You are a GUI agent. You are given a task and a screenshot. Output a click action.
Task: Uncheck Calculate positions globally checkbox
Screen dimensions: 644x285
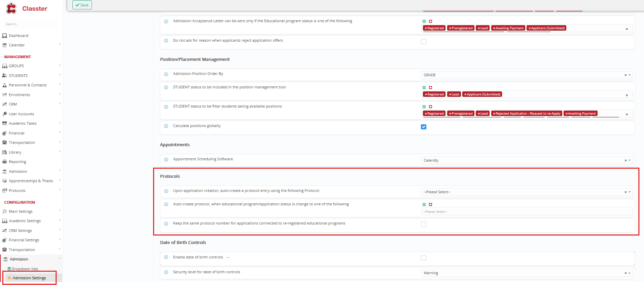click(x=424, y=127)
